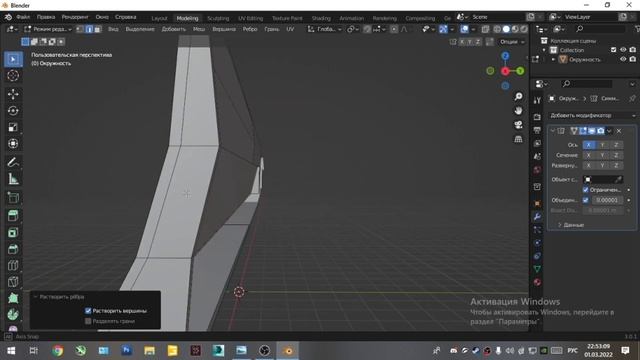
Task: Open the Рендеринг menu
Action: point(75,17)
